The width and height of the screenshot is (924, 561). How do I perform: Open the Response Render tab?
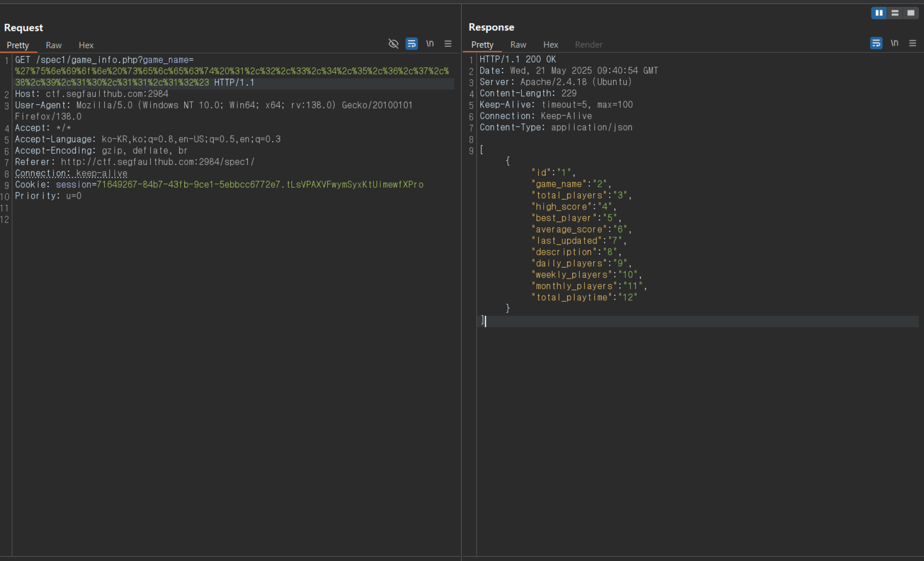click(x=589, y=45)
